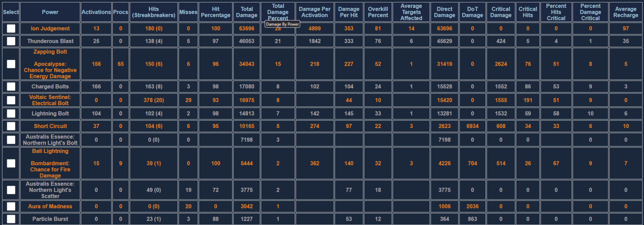Viewport: 644px width, 225px height.
Task: Click Ion Judgement damage per activation 4899
Action: pyautogui.click(x=315, y=29)
